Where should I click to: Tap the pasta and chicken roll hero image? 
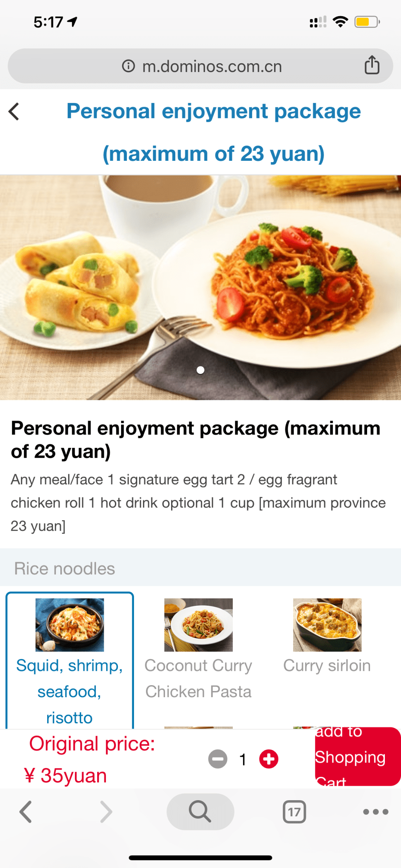200,287
